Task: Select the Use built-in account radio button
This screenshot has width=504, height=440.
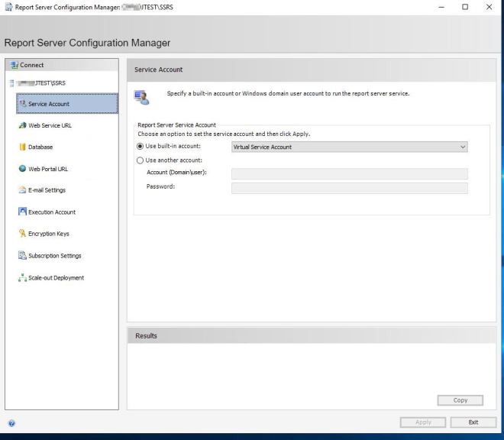Action: (x=141, y=147)
